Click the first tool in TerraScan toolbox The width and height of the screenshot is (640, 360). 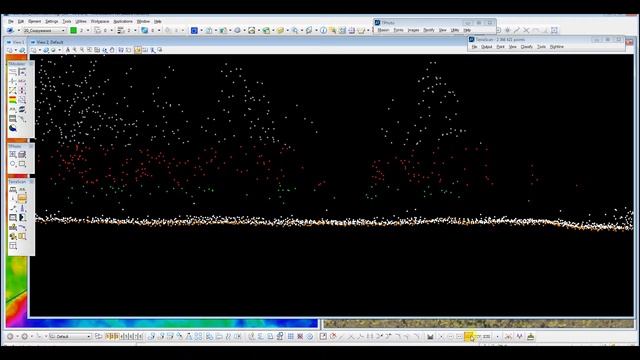pyautogui.click(x=13, y=190)
